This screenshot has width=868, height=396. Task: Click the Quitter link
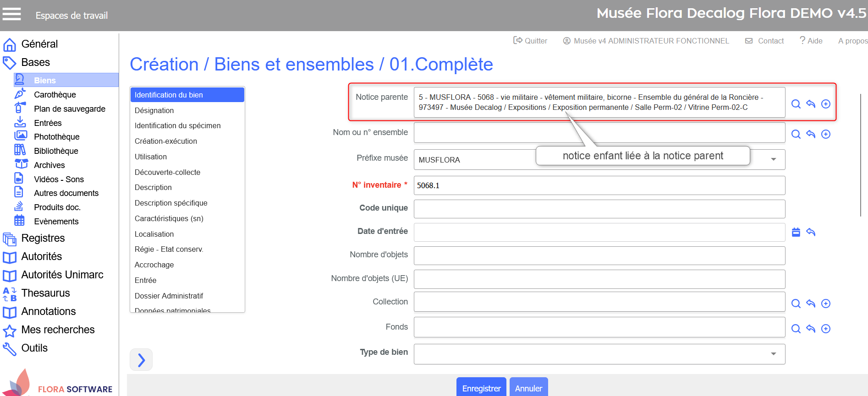(530, 41)
